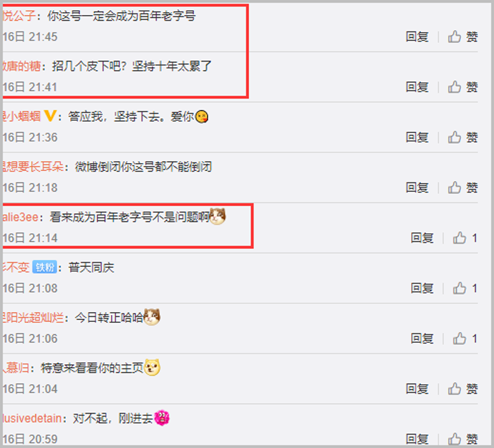The image size is (494, 448).
Task: Like the 今日转正哈哈 comment thumbs-up
Action: coord(465,339)
